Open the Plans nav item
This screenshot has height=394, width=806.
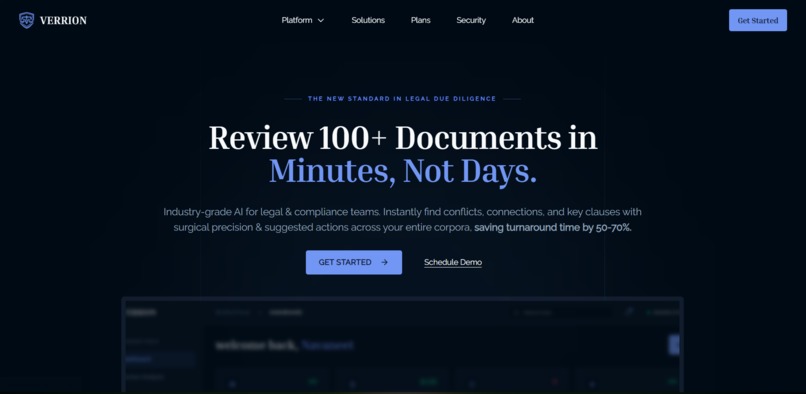420,20
